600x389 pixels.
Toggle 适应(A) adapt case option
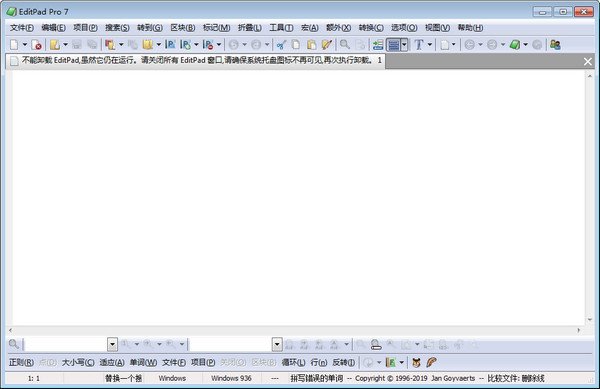[x=112, y=362]
